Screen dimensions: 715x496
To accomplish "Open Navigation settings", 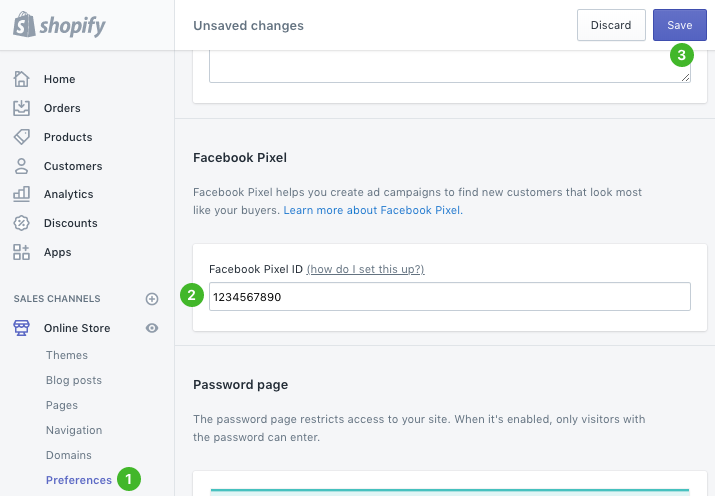I will (74, 430).
